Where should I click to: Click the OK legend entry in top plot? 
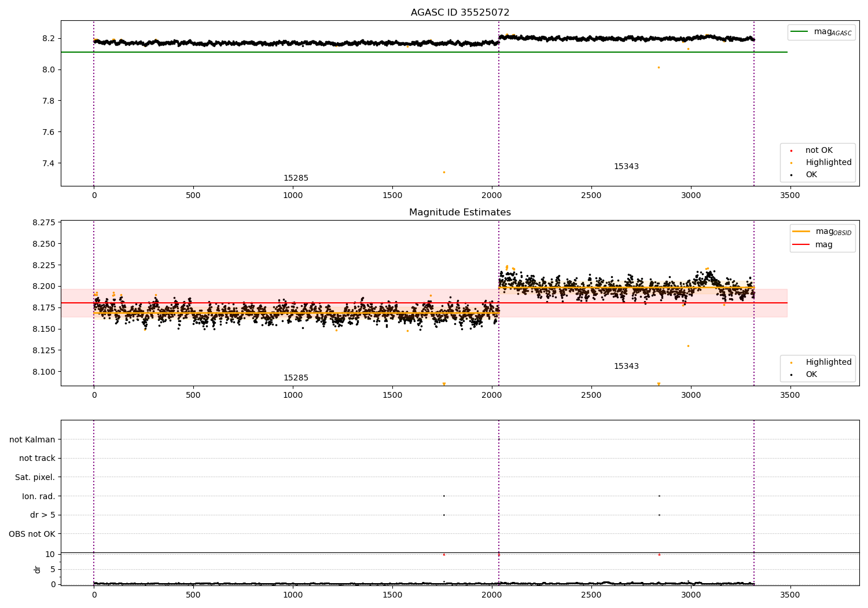pyautogui.click(x=804, y=175)
